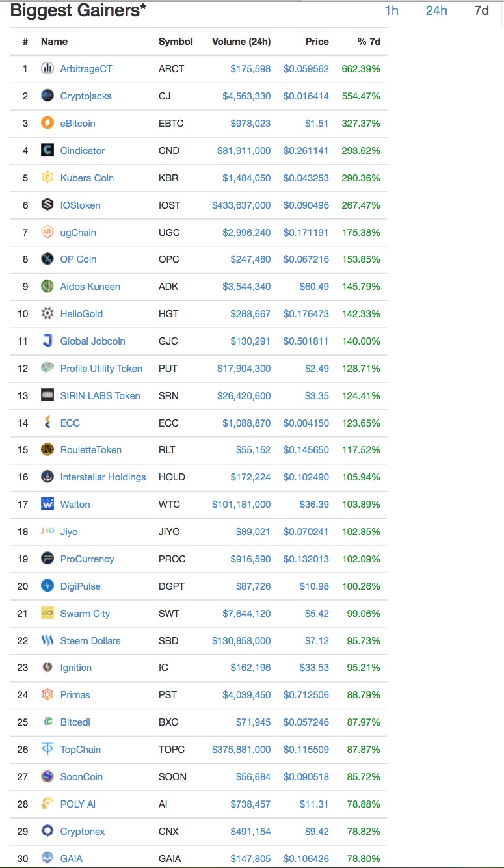
Task: Open the ArbitrageCT coin link
Action: [x=86, y=68]
